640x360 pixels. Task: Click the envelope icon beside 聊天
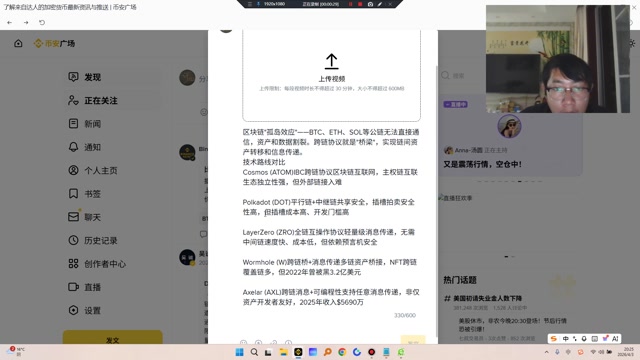[x=73, y=217]
